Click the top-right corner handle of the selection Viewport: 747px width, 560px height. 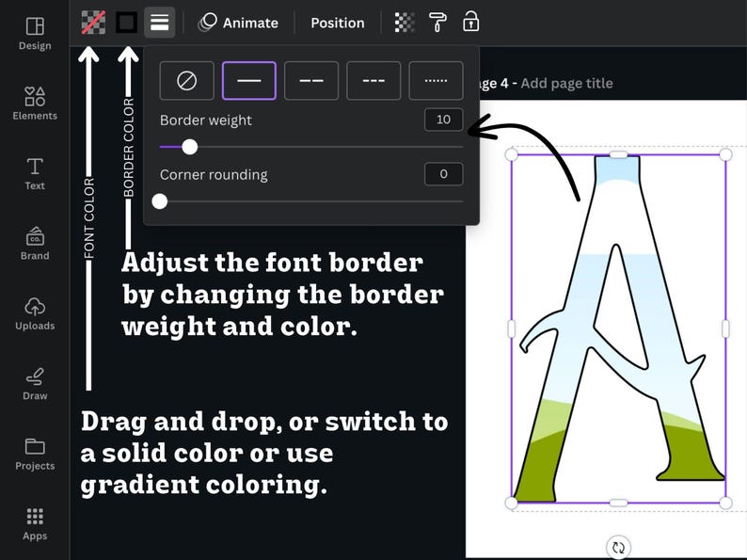tap(725, 154)
